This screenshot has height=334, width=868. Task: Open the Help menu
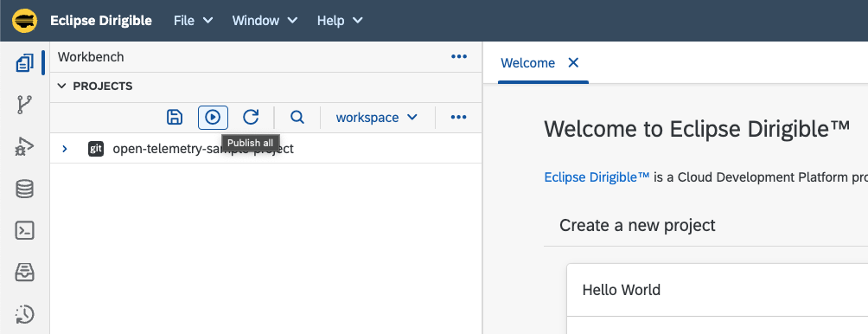coord(340,21)
